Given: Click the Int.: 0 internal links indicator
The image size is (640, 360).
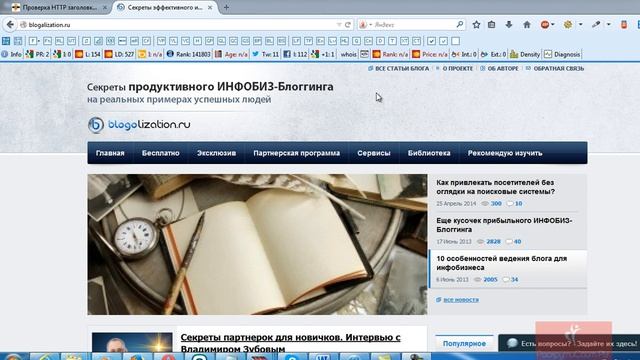Looking at the screenshot, I should pos(464,54).
